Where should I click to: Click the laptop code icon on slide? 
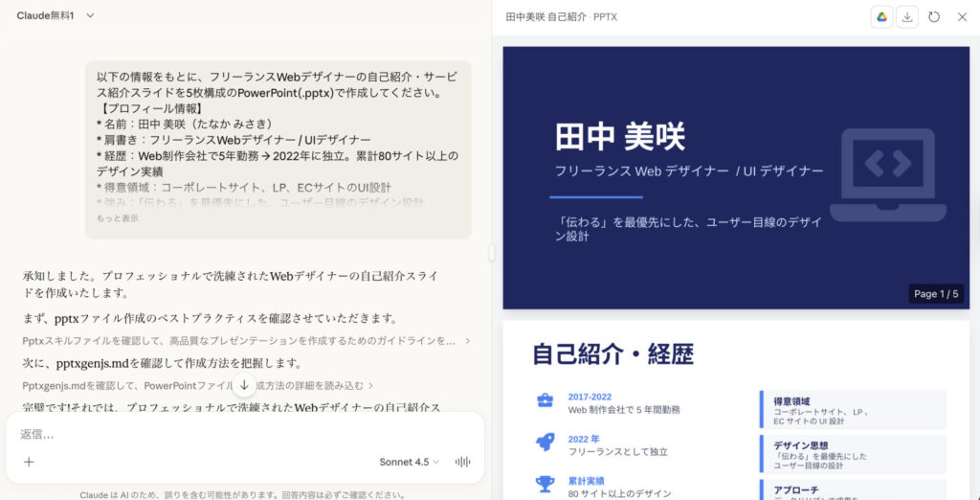(x=887, y=175)
